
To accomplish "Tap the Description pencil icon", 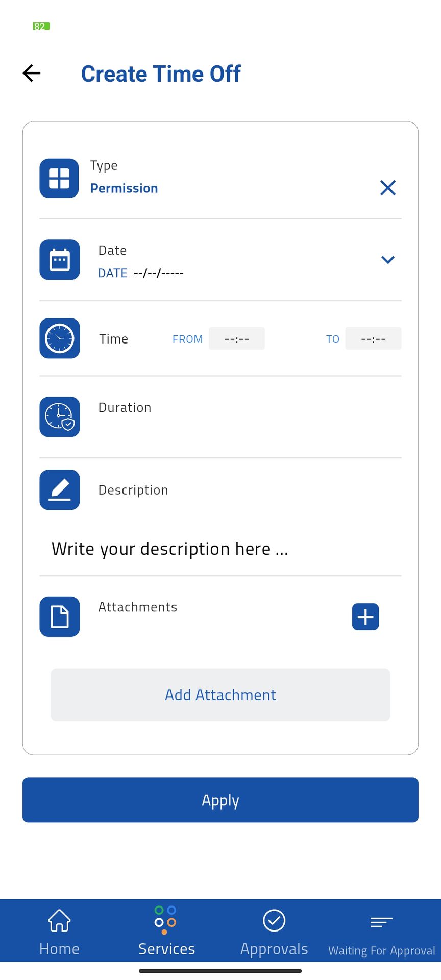I will coord(60,490).
